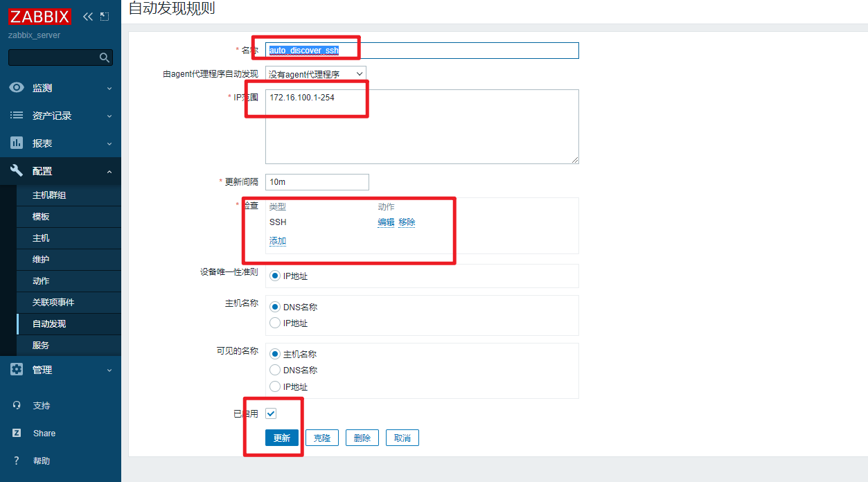Open the agent代理程序 dropdown

coord(316,73)
